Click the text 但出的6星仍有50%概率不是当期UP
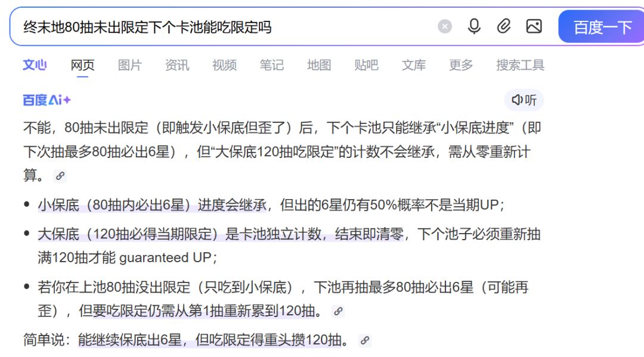Image resolution: width=644 pixels, height=357 pixels. (389, 205)
